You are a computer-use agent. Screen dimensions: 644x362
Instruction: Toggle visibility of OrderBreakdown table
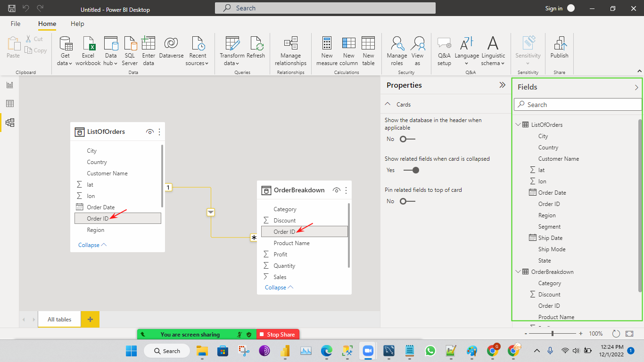[337, 190]
